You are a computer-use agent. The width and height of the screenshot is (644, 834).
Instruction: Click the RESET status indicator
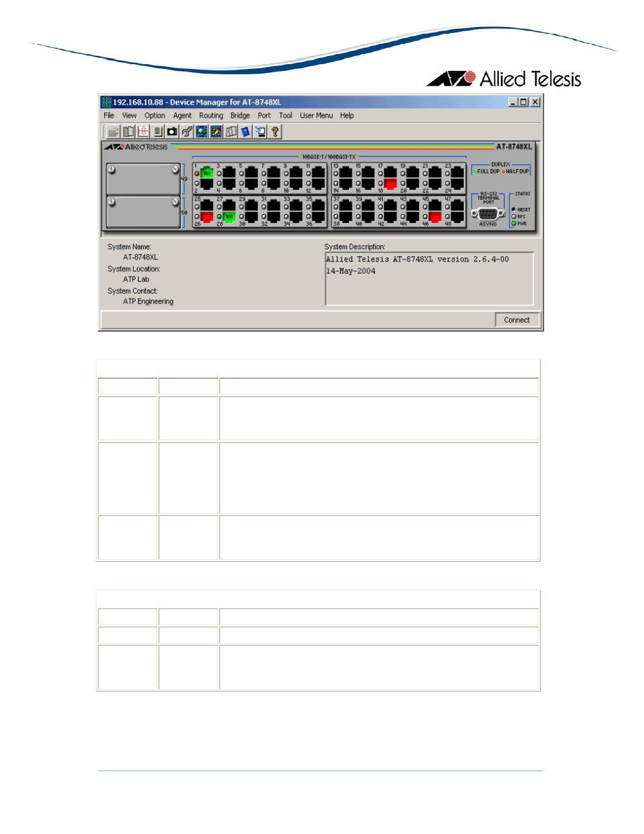point(514,209)
